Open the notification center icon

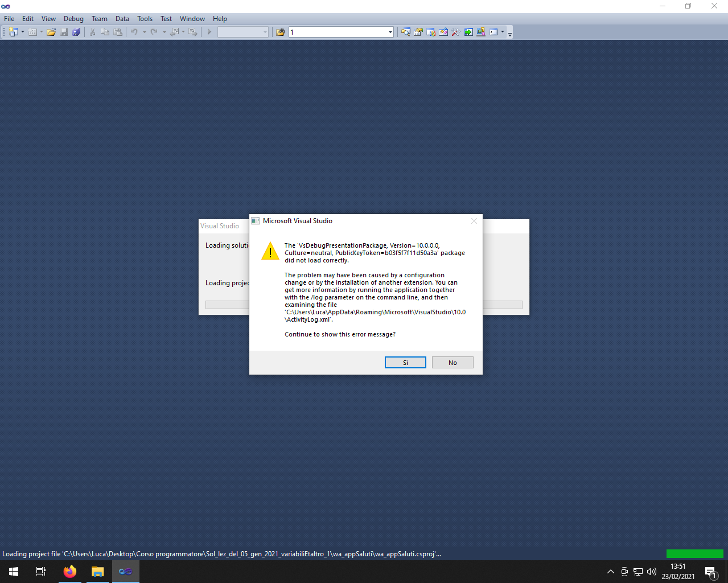coord(710,572)
